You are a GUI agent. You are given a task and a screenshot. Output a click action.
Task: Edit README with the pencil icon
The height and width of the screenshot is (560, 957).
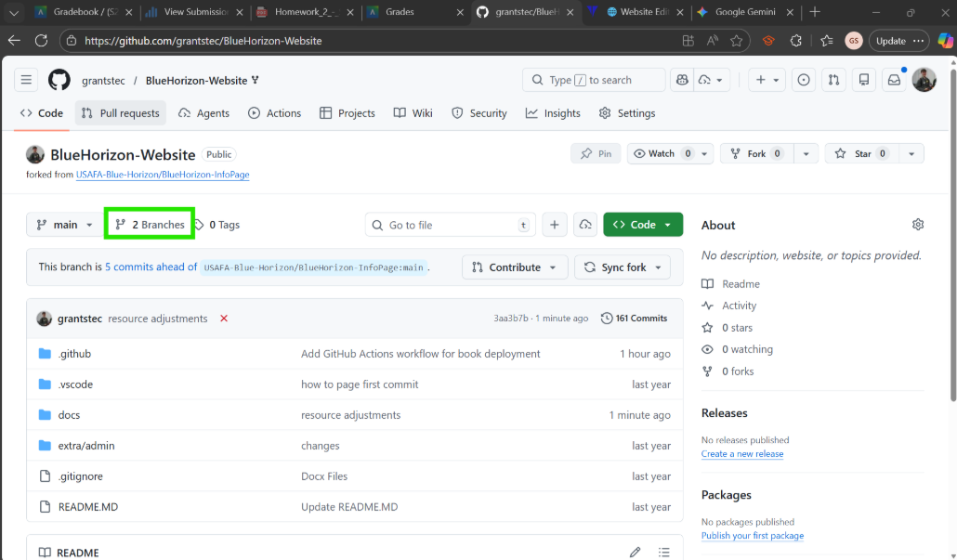[x=636, y=552]
